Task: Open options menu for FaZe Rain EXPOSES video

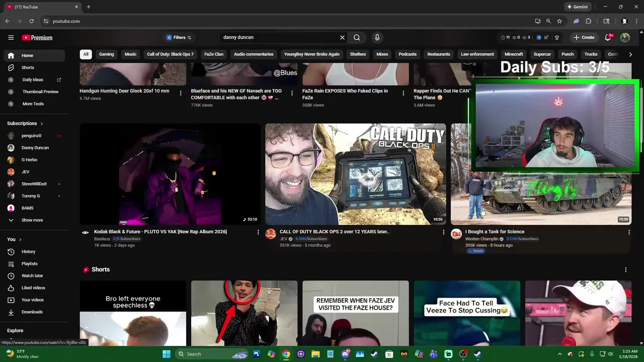Action: pos(403,93)
